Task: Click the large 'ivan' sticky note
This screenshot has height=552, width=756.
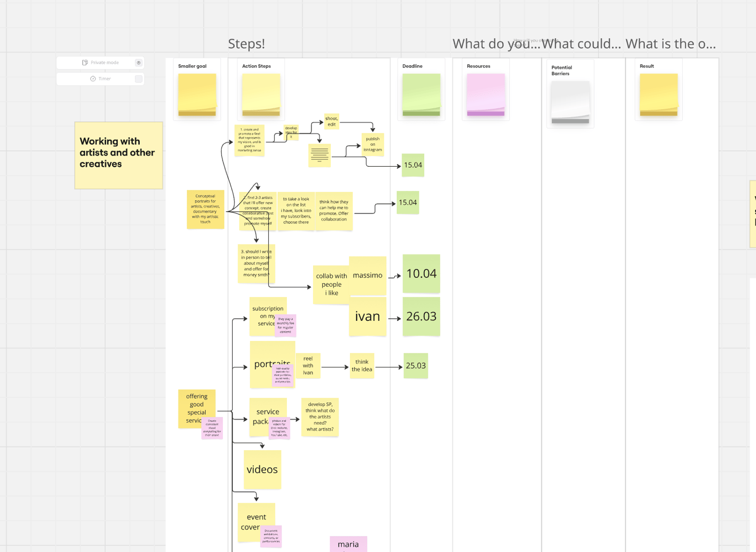Action: (368, 316)
